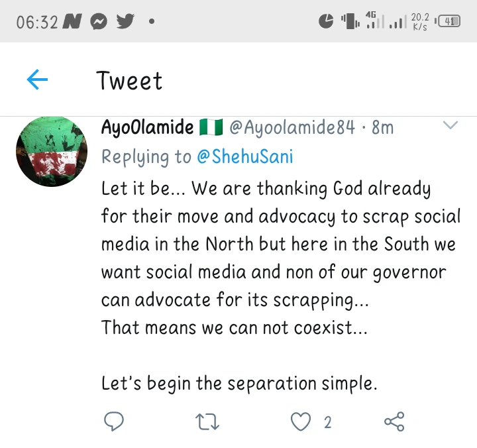The height and width of the screenshot is (448, 477).
Task: Tap the back arrow icon
Action: [x=37, y=81]
